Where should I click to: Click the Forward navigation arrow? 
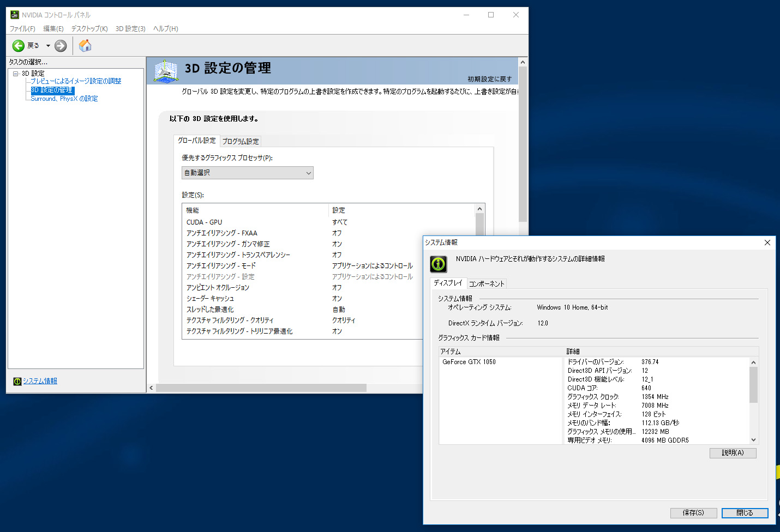pos(60,46)
